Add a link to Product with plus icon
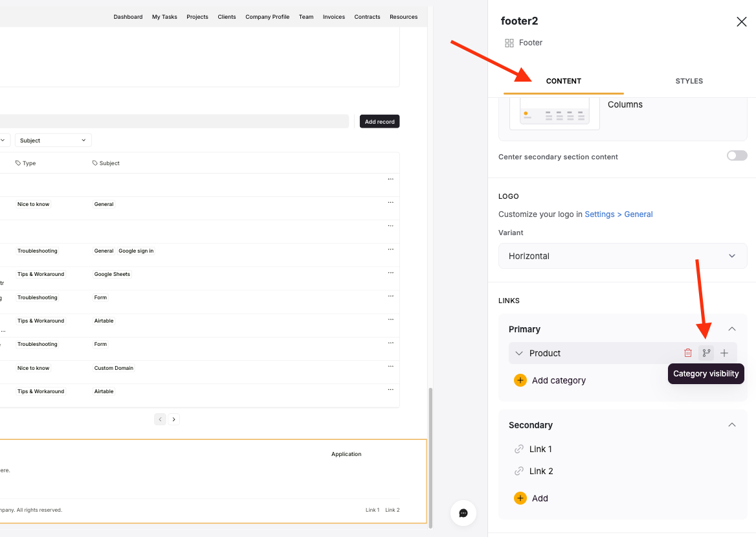Viewport: 756px width, 537px height. [x=724, y=353]
